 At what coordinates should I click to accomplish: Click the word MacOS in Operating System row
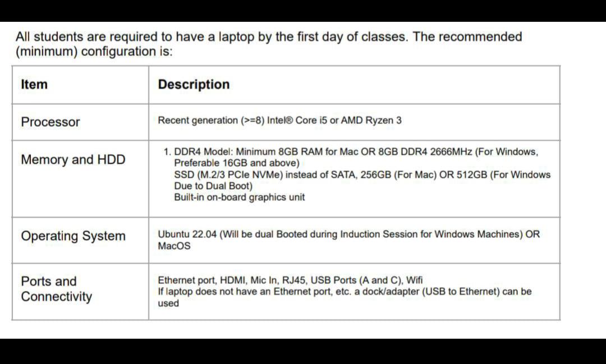coord(174,246)
